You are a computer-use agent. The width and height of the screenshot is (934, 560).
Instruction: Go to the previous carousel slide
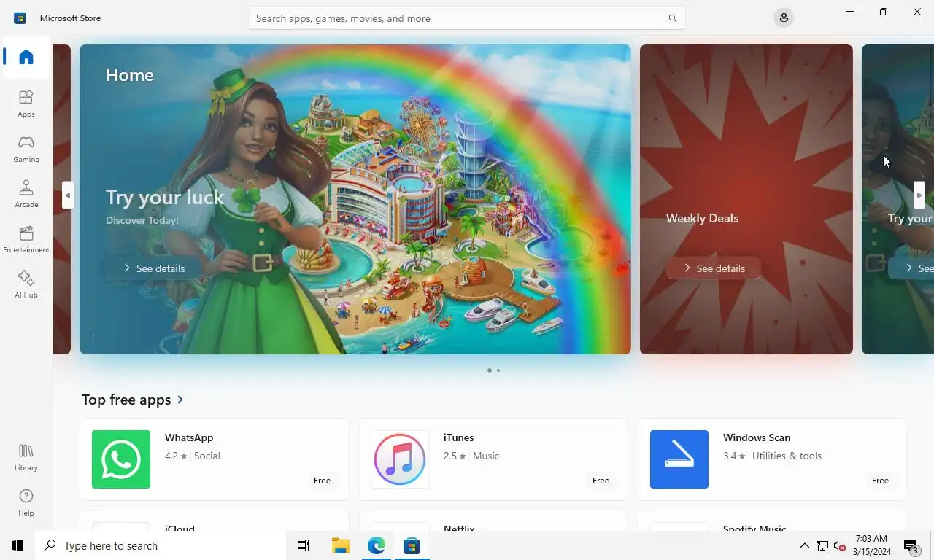(68, 195)
